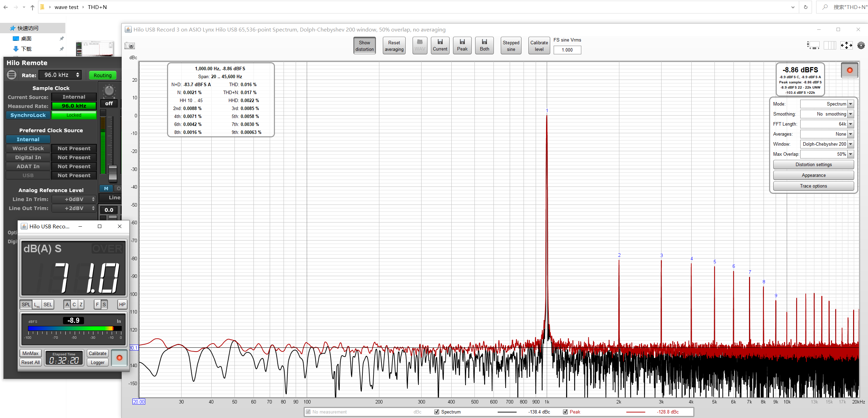Click the SPL meter red record button
This screenshot has height=418, width=868.
tap(119, 358)
